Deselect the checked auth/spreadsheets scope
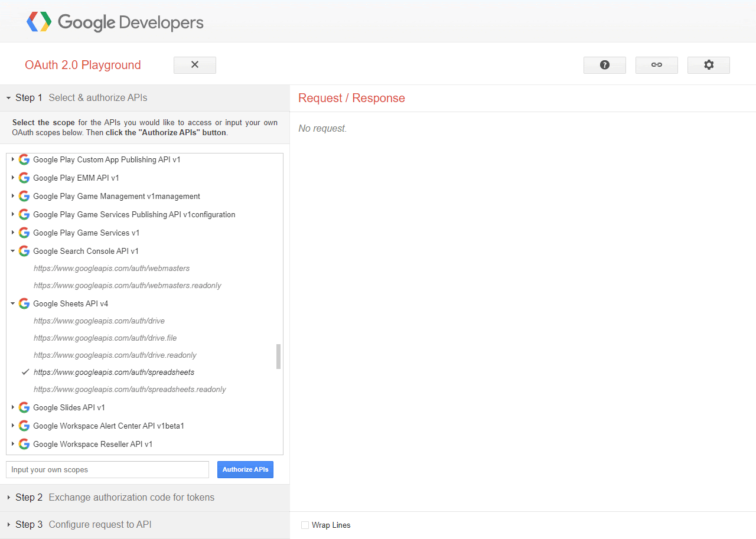Viewport: 756px width, 539px height. pyautogui.click(x=114, y=372)
